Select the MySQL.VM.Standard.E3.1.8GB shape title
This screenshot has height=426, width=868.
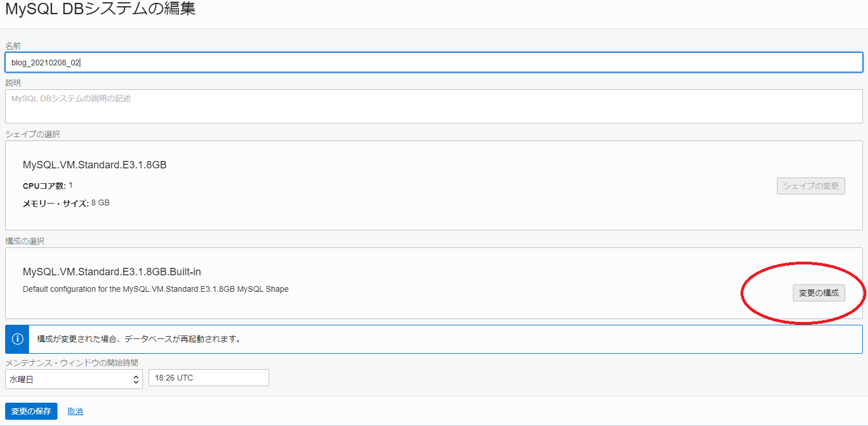point(94,165)
